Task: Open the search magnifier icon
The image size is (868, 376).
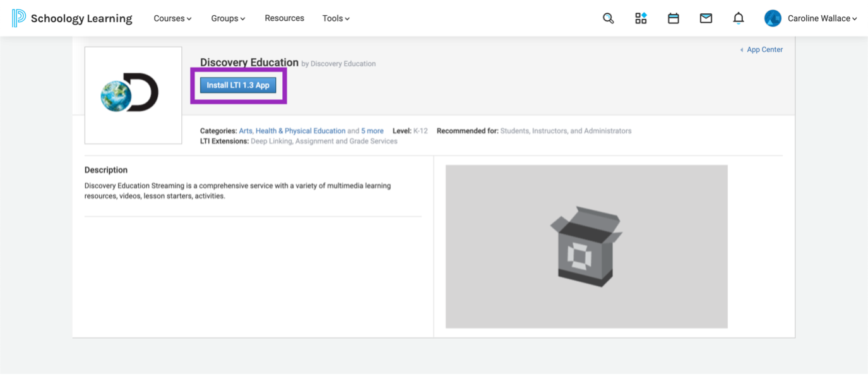Action: pos(608,18)
